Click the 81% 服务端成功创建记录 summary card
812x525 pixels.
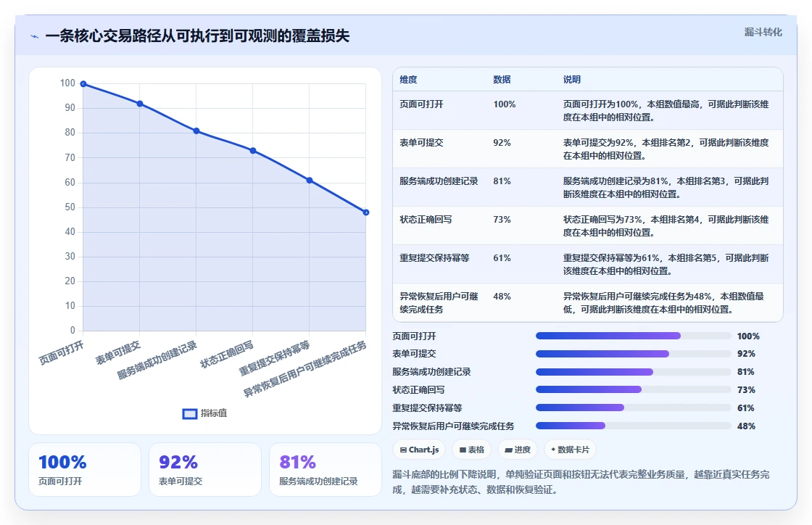(326, 470)
